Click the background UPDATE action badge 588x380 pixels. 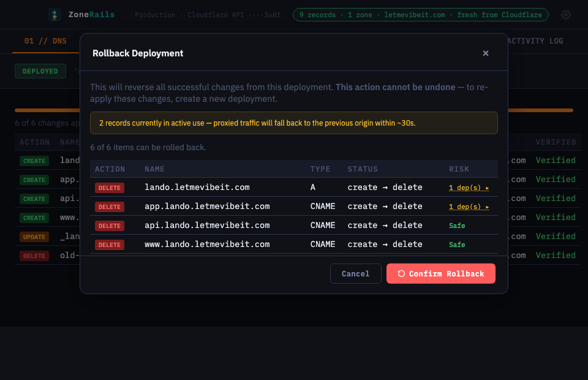point(34,237)
